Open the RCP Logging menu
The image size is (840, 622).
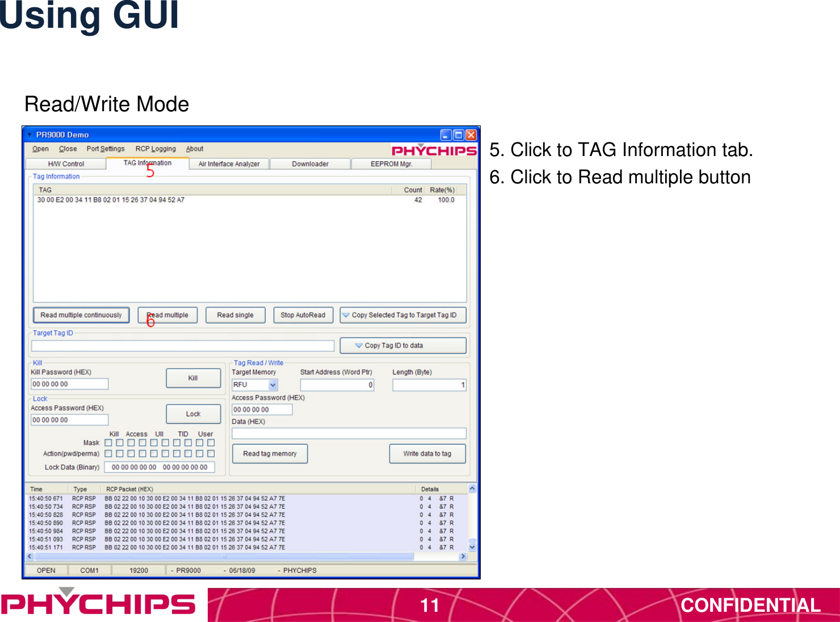[x=156, y=149]
